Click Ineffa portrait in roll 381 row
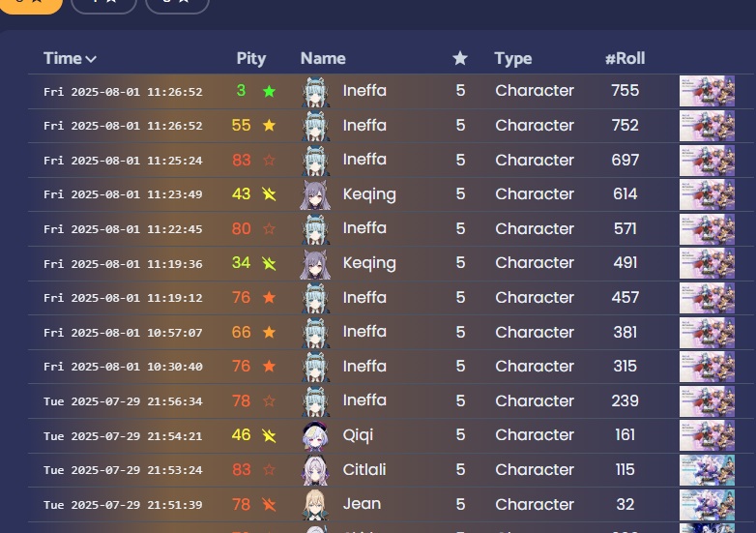Screen dimensions: 756x533 point(316,333)
